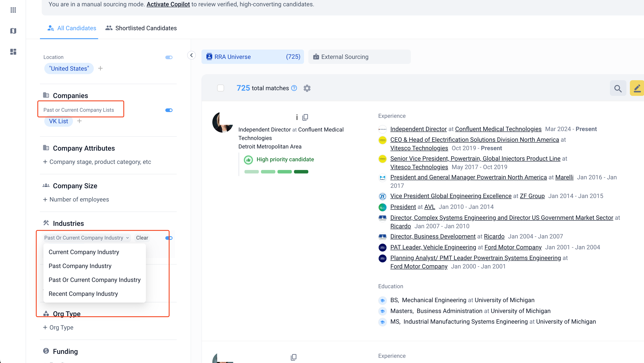Open Independent Director experience link
644x363 pixels.
coord(418,129)
